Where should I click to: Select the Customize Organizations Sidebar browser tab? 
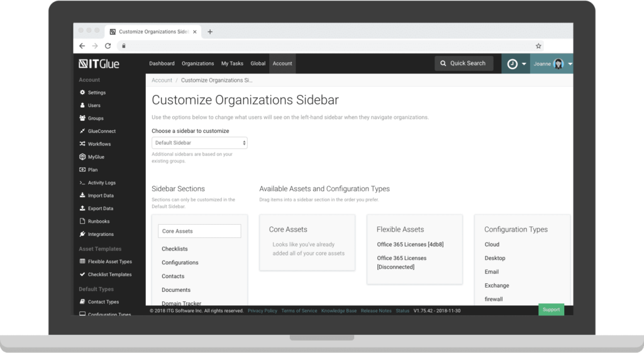pyautogui.click(x=153, y=31)
